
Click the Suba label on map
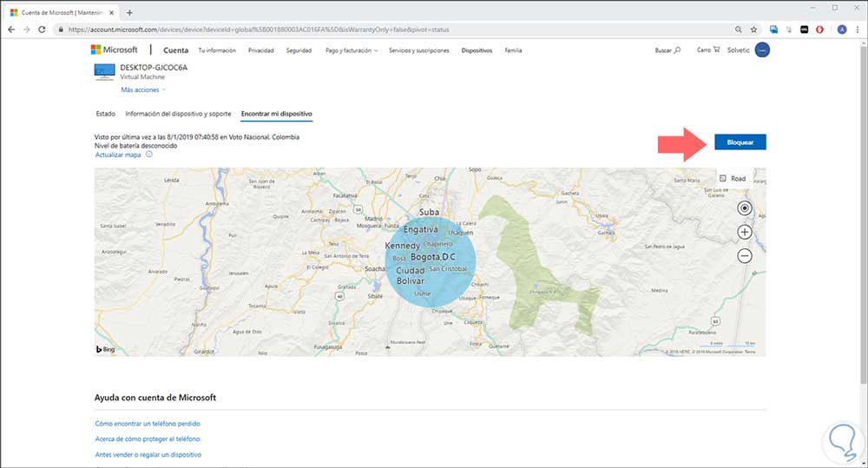429,212
